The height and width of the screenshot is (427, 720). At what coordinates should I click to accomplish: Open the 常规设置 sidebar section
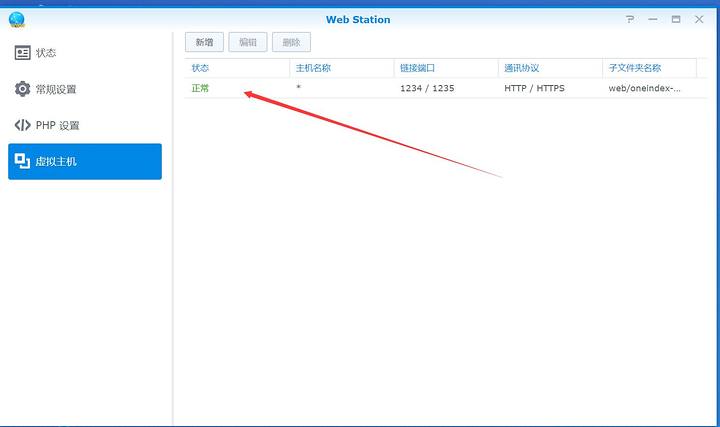(x=85, y=89)
